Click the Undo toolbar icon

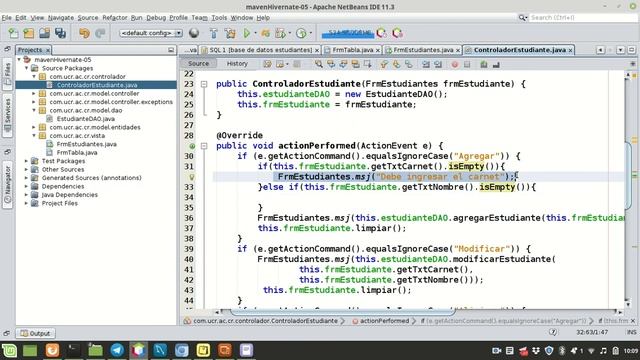pyautogui.click(x=84, y=33)
